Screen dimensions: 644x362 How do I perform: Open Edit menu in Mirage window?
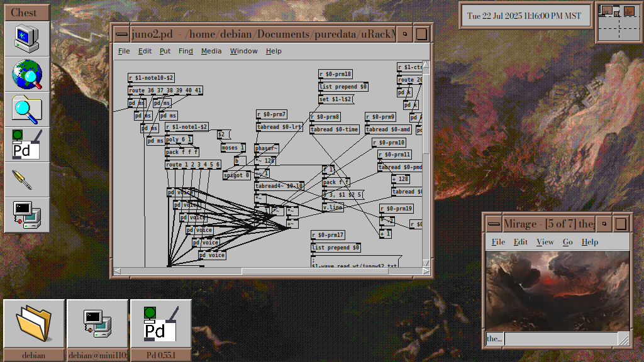(520, 242)
